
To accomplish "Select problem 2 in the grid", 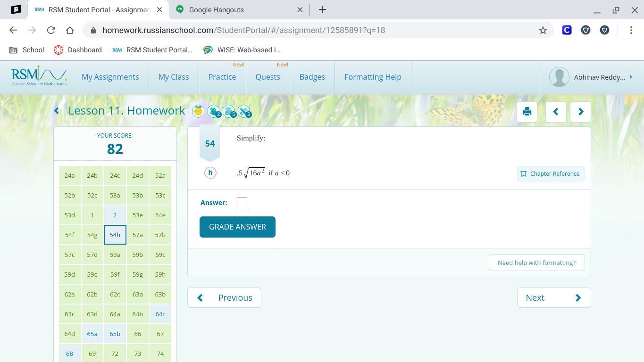I will tap(115, 215).
